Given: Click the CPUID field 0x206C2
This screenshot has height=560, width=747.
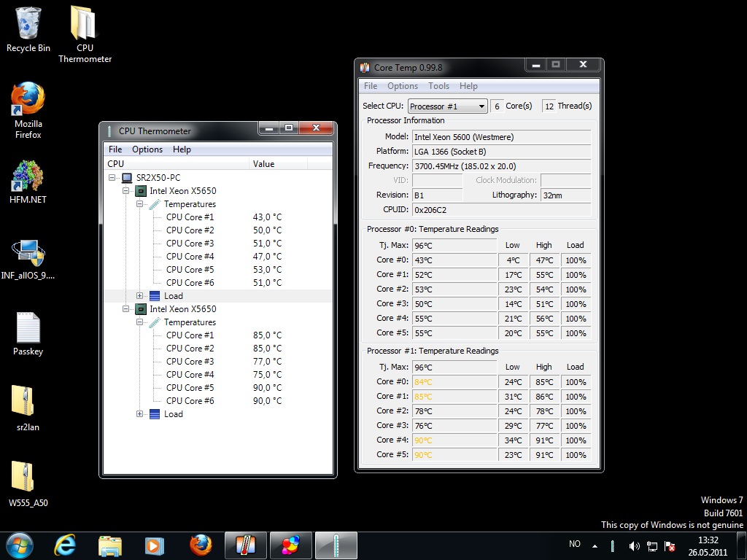Looking at the screenshot, I should pyautogui.click(x=501, y=209).
